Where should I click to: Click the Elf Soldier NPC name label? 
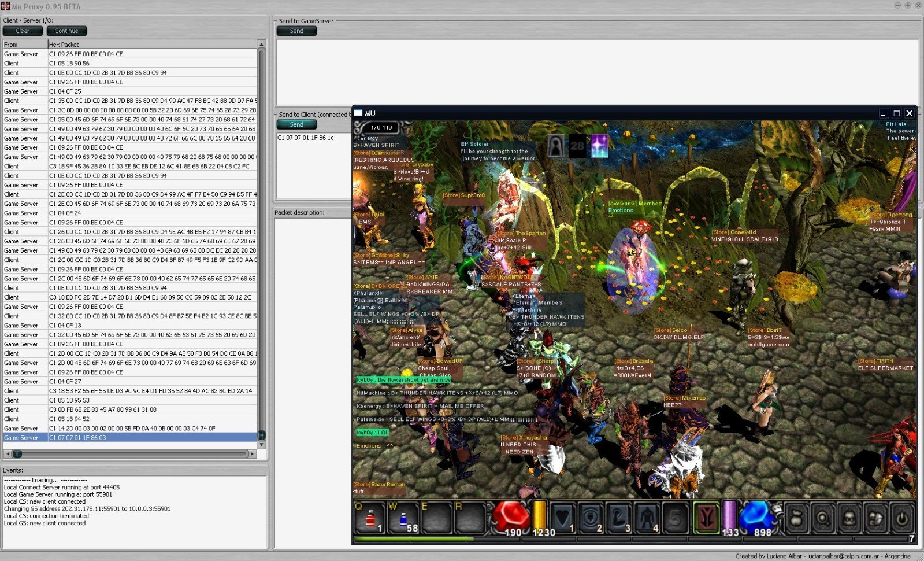(x=474, y=144)
